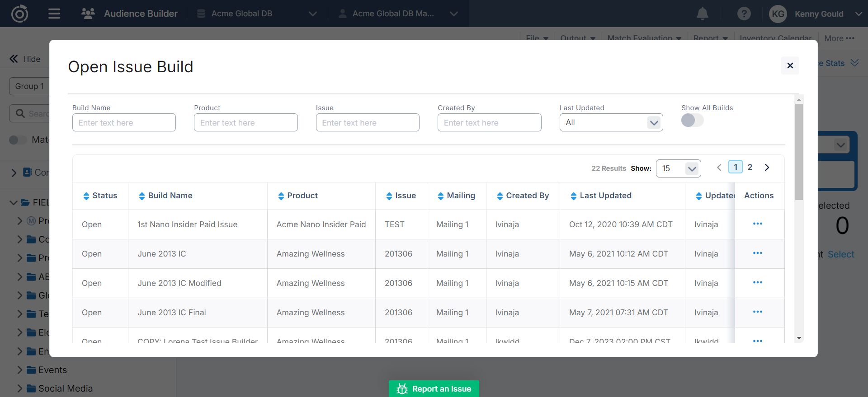The height and width of the screenshot is (397, 868).
Task: Click the notifications bell icon
Action: tap(702, 14)
